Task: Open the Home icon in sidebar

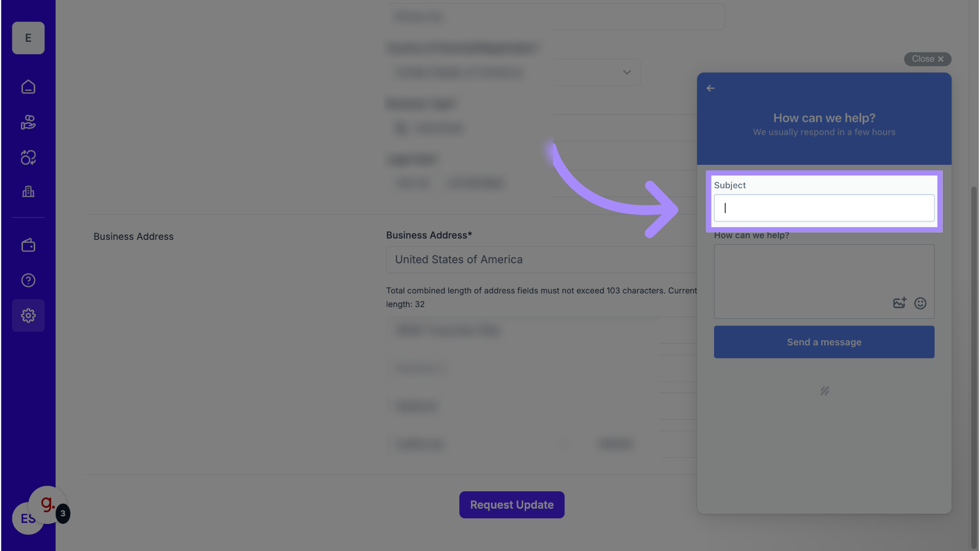Action: click(x=28, y=87)
